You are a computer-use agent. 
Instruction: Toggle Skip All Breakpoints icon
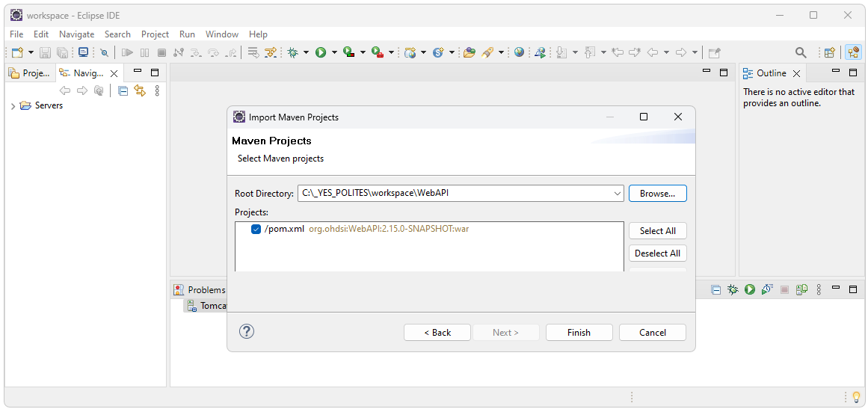tap(104, 52)
